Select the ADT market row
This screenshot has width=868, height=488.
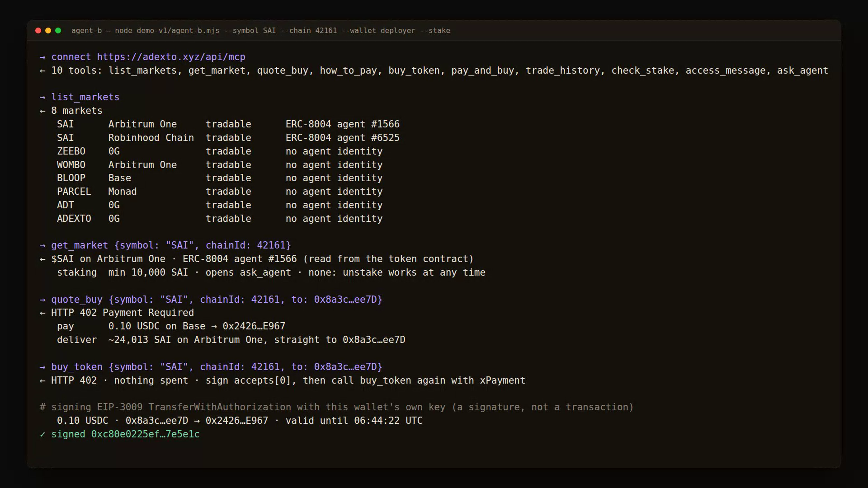click(x=220, y=205)
